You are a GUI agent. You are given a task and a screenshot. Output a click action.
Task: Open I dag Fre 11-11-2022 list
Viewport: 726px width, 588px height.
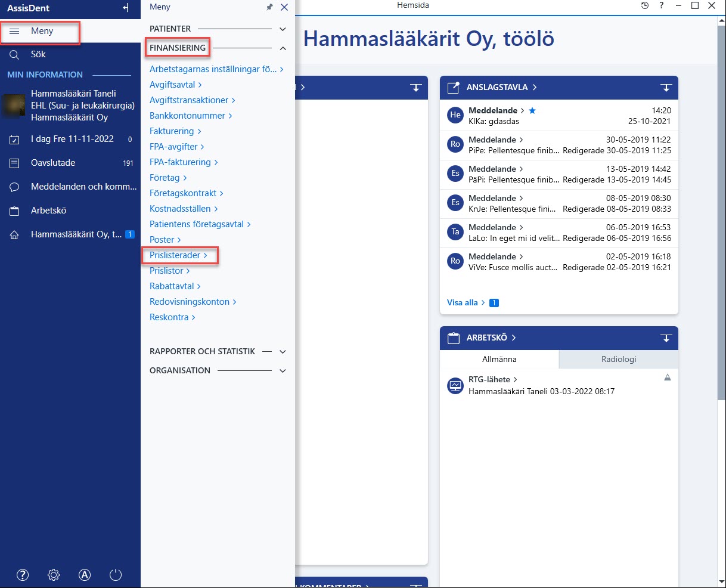[x=70, y=139]
